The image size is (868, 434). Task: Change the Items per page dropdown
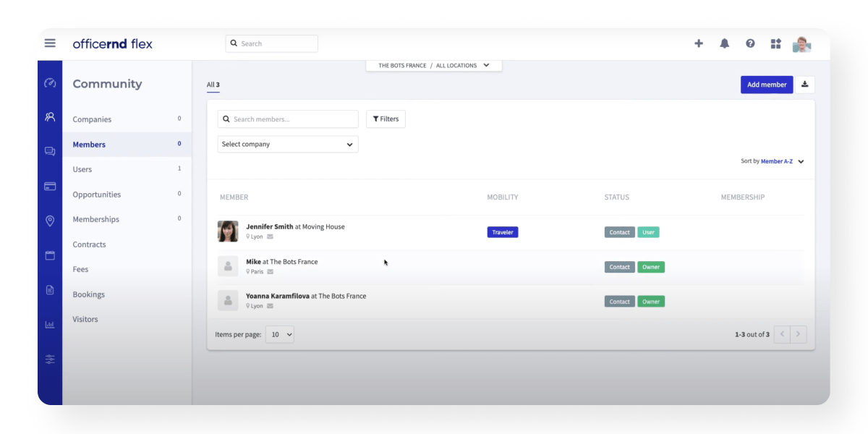coord(280,334)
